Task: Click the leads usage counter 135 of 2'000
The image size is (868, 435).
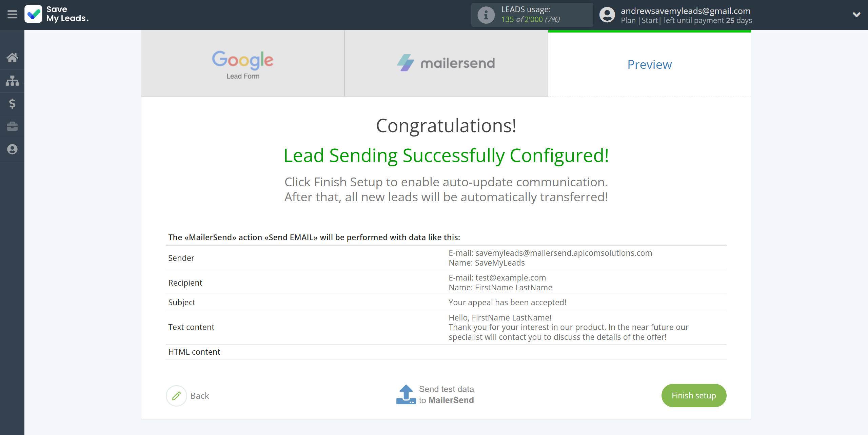Action: (x=531, y=20)
